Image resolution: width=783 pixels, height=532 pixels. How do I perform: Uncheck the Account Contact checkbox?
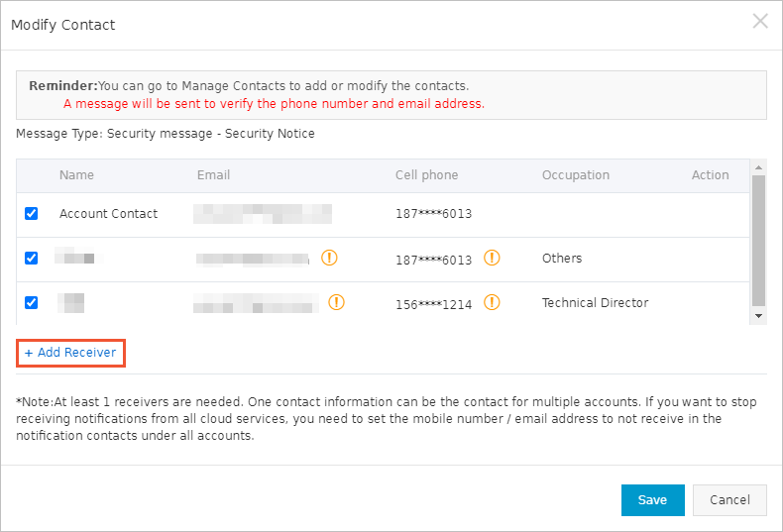32,213
